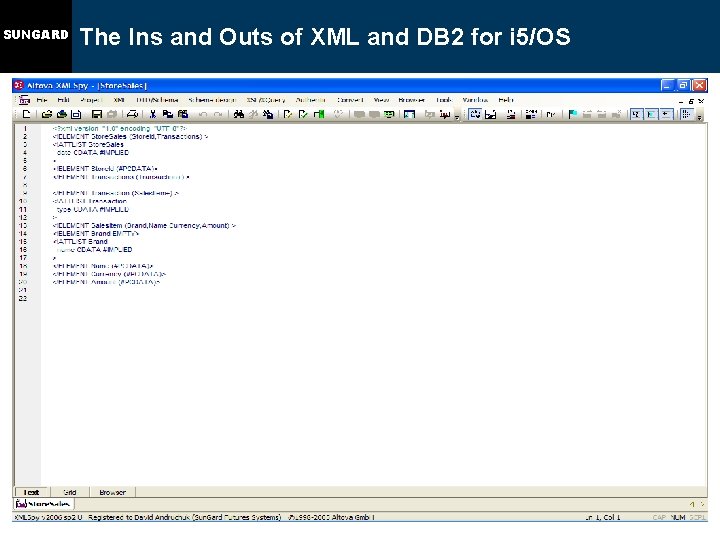The image size is (720, 540).
Task: Click the New document toolbar icon
Action: click(27, 114)
